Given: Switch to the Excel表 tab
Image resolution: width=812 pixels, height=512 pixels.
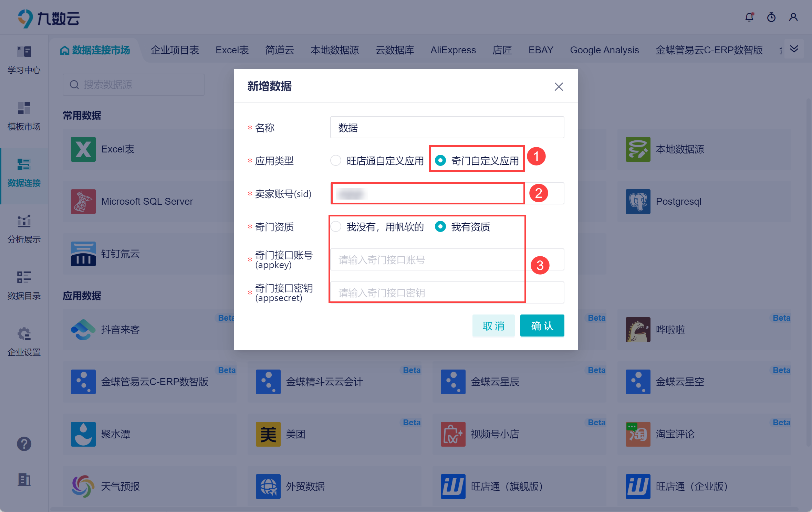Looking at the screenshot, I should coord(232,50).
